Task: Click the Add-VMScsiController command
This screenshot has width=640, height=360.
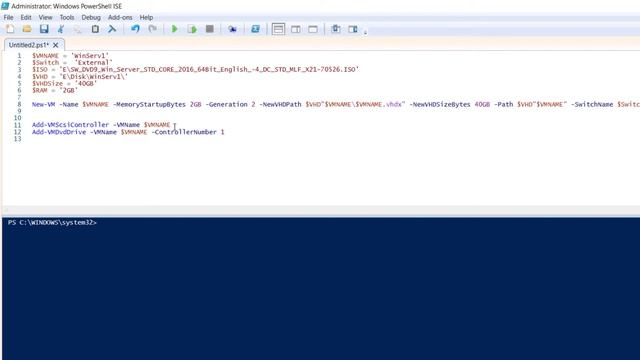Action: pyautogui.click(x=70, y=124)
